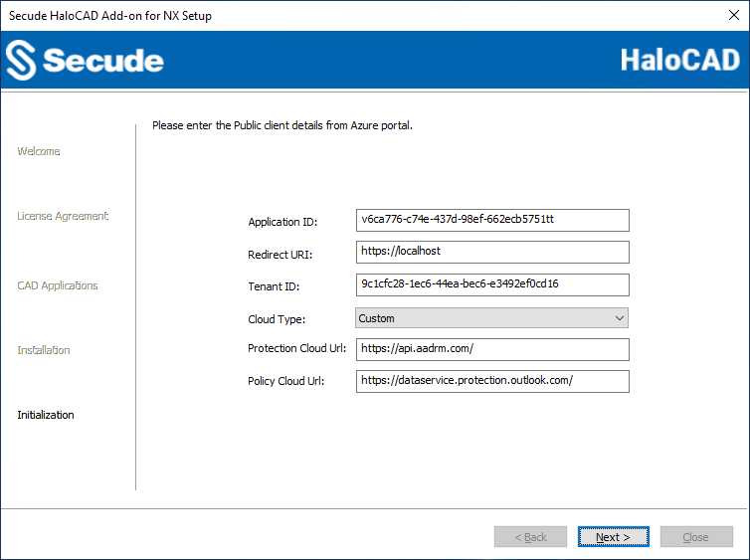Focus the Redirect URI input box
The height and width of the screenshot is (560, 750).
pyautogui.click(x=492, y=252)
